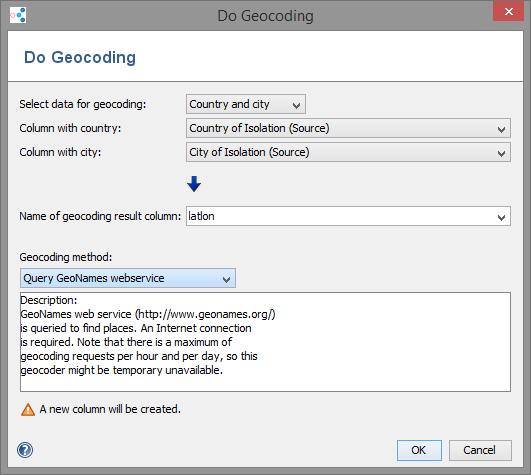Click the 'Do Geocoding' window title text
Image resolution: width=531 pixels, height=475 pixels.
266,16
